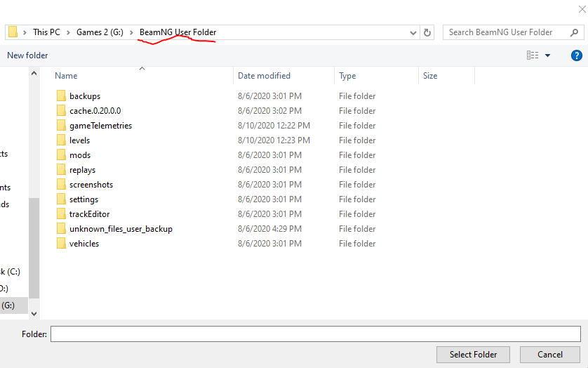Cancel the folder selection dialog
The width and height of the screenshot is (588, 368).
[x=549, y=355]
